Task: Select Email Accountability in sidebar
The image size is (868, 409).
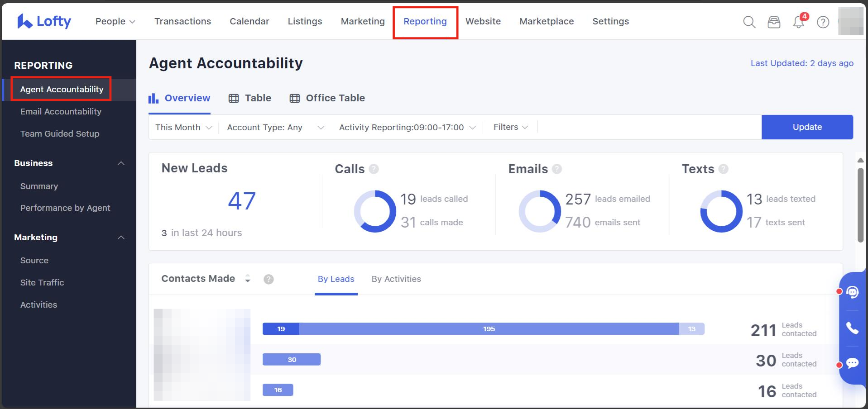Action: coord(61,112)
